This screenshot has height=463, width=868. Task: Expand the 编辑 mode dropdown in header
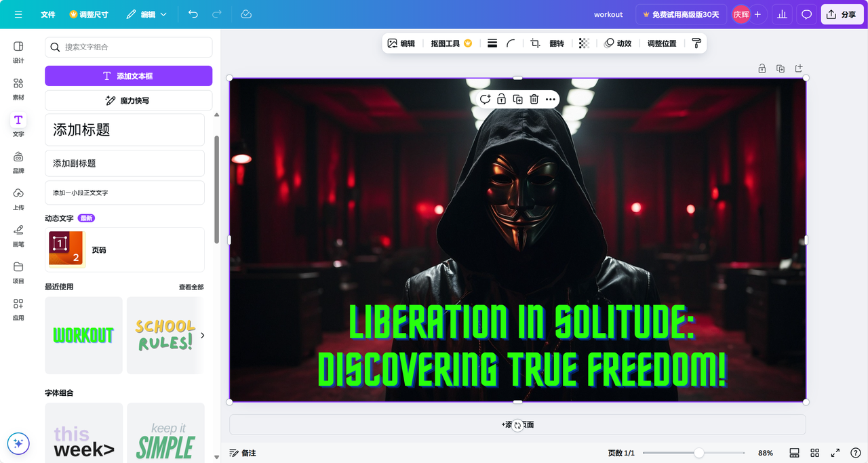146,14
